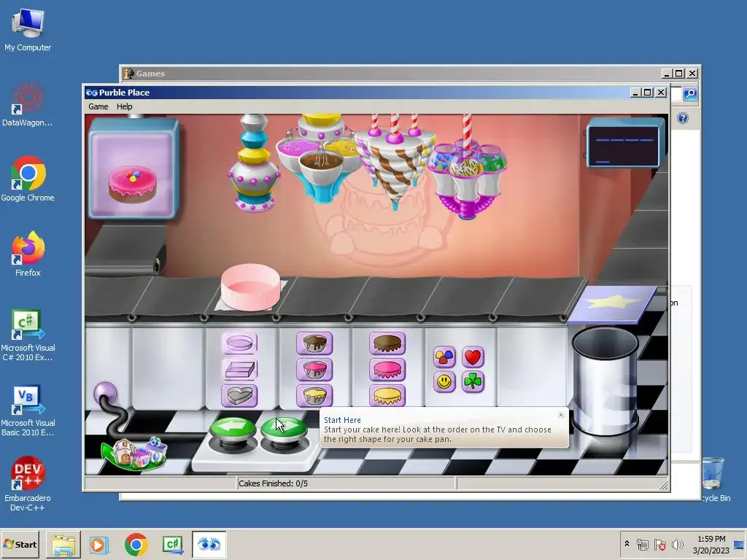Choose the yellow vanilla batter bowl

point(314,396)
